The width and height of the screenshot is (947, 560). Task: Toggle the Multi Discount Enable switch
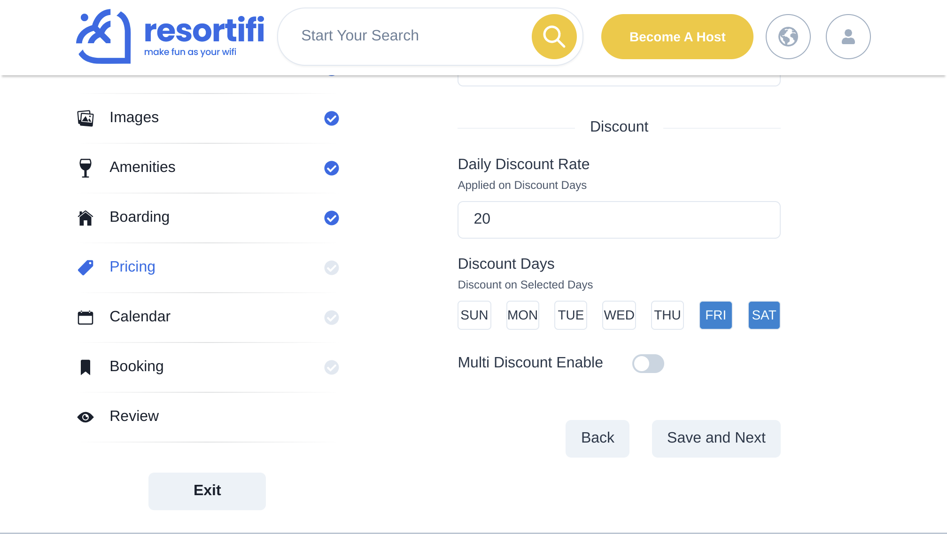pyautogui.click(x=648, y=364)
